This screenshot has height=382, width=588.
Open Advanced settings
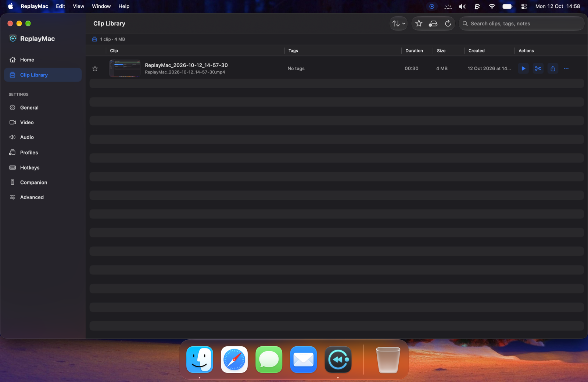point(43,197)
